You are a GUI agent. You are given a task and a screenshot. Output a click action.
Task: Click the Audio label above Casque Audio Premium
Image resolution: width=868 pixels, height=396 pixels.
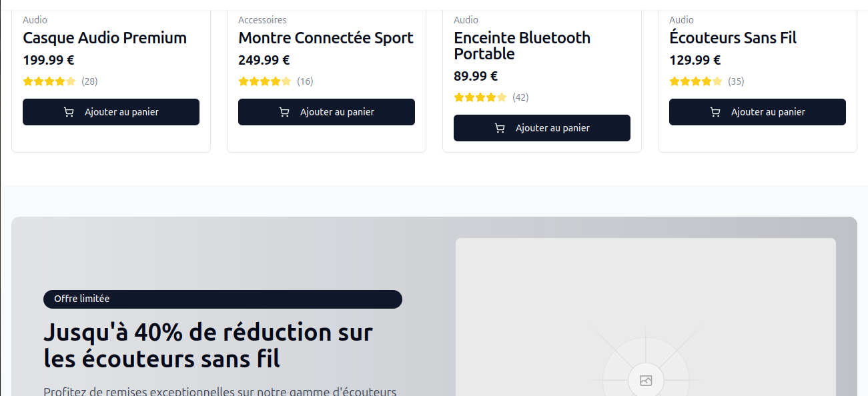[35, 20]
